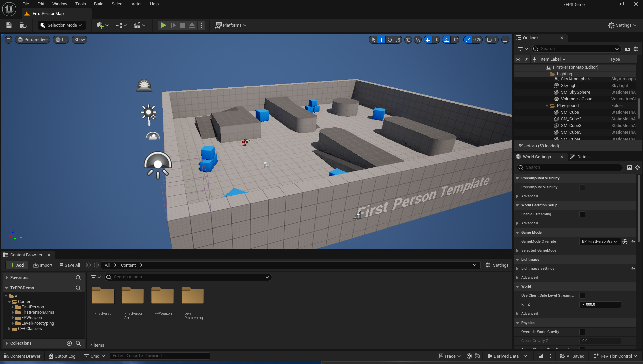643x364 pixels.
Task: Click the Eject playback button
Action: click(192, 25)
